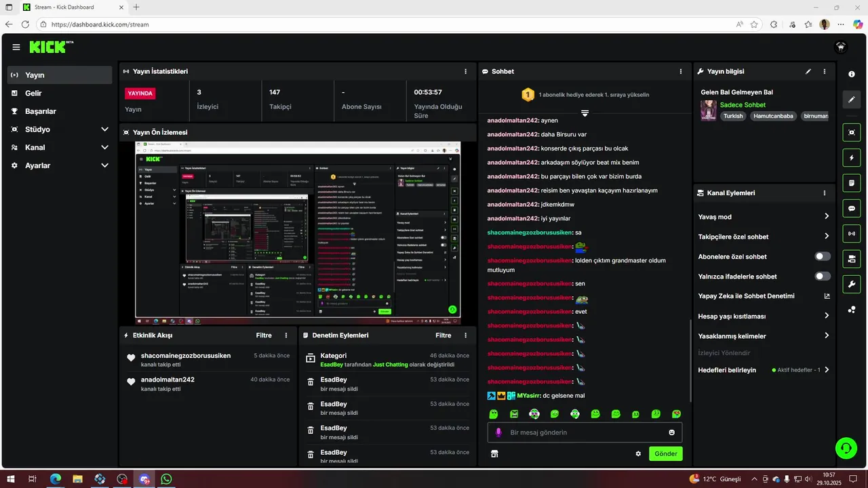Open the Takipçilere özel sohbet options arrow

click(827, 237)
